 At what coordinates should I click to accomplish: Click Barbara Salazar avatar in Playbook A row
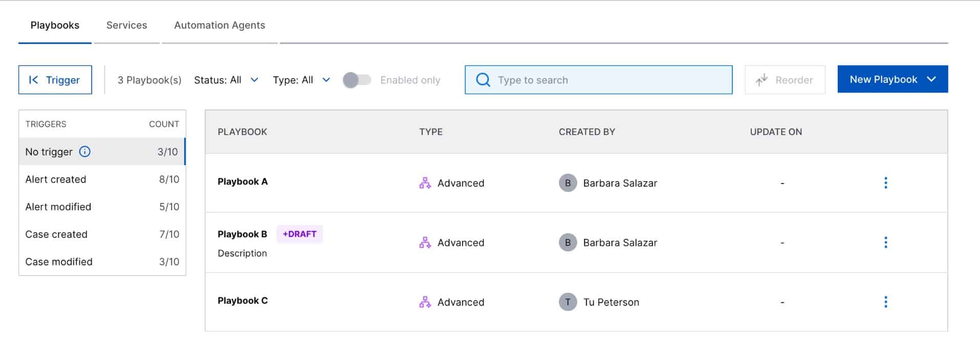point(568,183)
